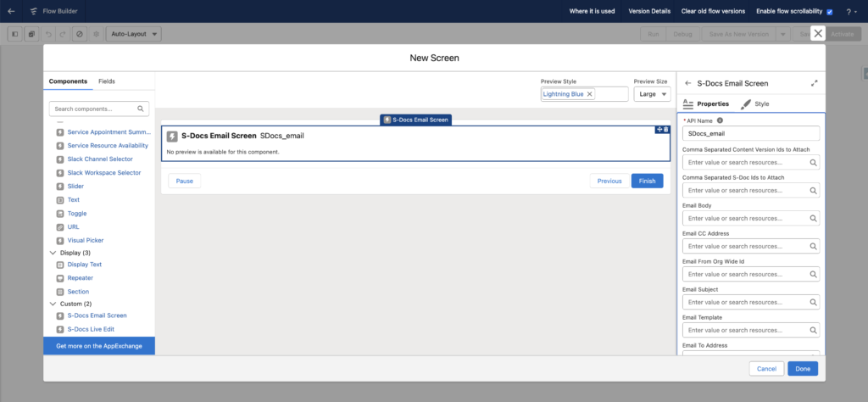The width and height of the screenshot is (868, 402).
Task: Click the lightning icon in canvas component header
Action: (172, 137)
